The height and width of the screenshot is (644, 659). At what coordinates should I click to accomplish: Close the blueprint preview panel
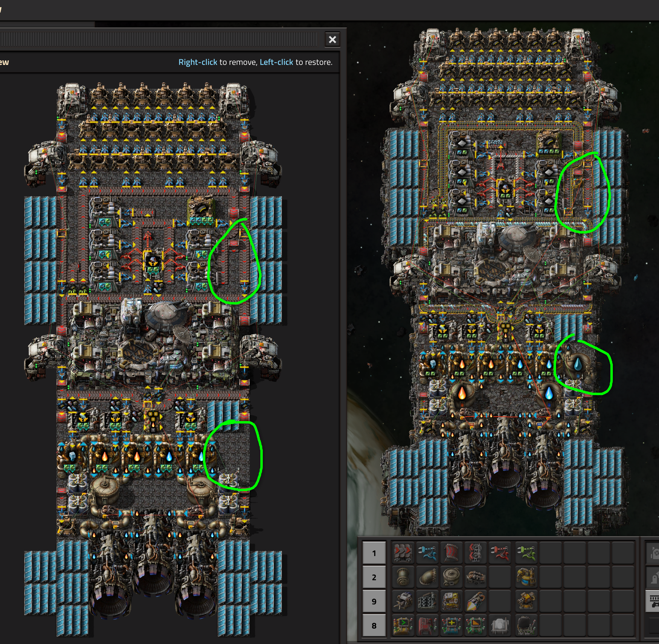tap(333, 40)
